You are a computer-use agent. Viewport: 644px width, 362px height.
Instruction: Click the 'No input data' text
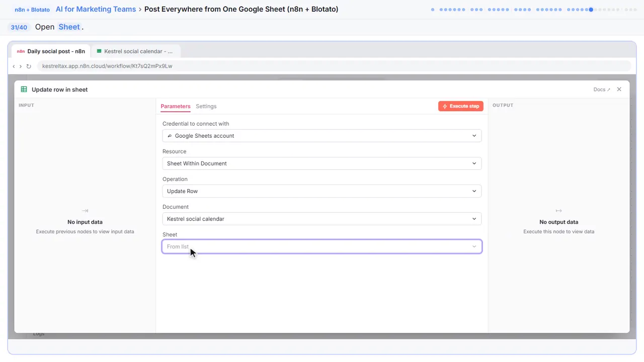[x=85, y=222]
